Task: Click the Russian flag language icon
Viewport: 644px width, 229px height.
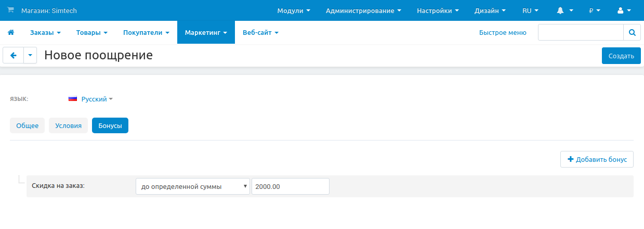Action: click(73, 99)
